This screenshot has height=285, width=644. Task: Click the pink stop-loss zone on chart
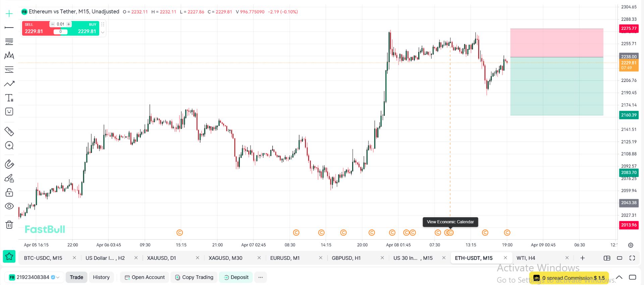pyautogui.click(x=556, y=43)
